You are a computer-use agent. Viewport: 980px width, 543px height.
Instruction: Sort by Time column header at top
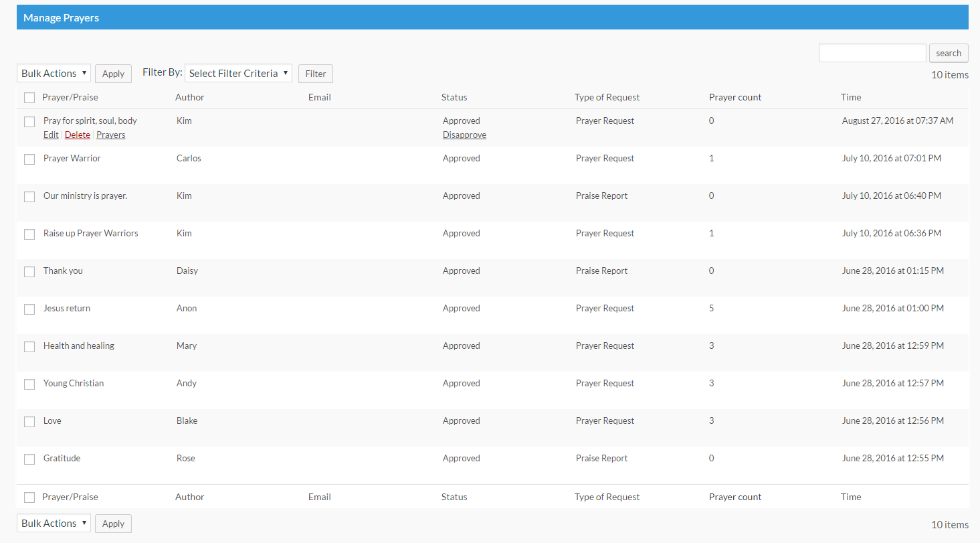pyautogui.click(x=851, y=98)
